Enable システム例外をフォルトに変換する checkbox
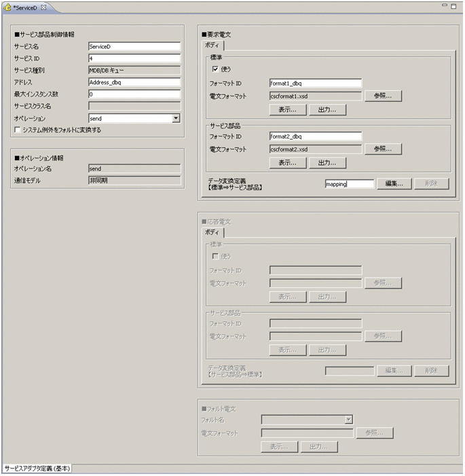 click(18, 130)
